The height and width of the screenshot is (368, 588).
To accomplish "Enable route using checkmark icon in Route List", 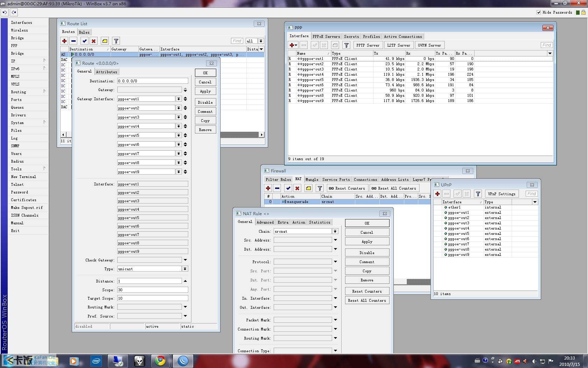I will 84,41.
